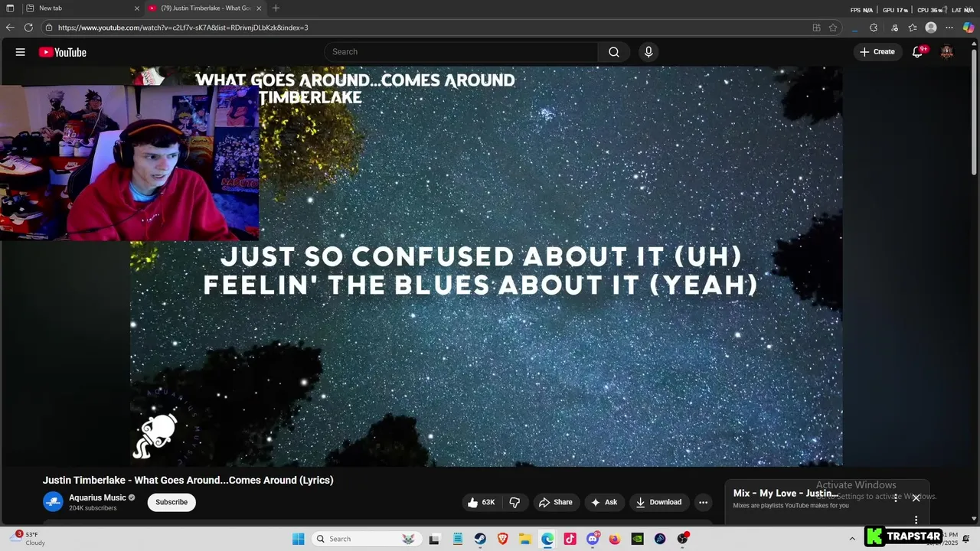View site information lock icon

tap(49, 28)
